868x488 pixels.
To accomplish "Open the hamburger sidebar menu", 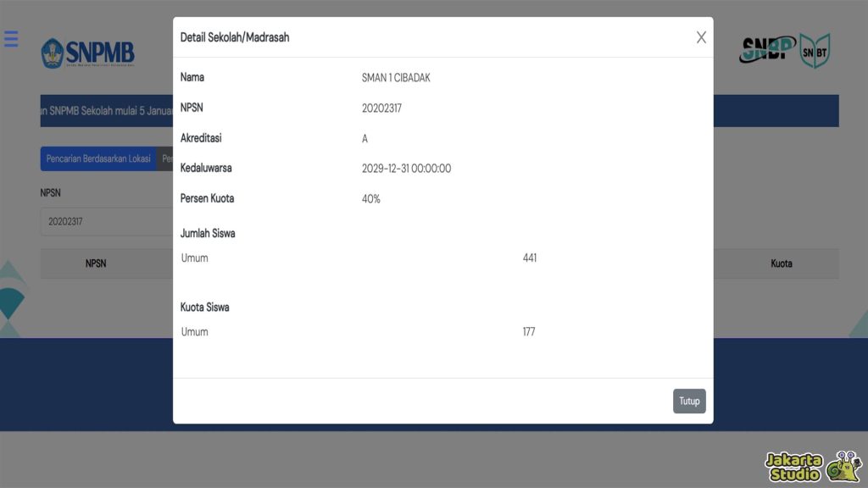I will pyautogui.click(x=11, y=38).
